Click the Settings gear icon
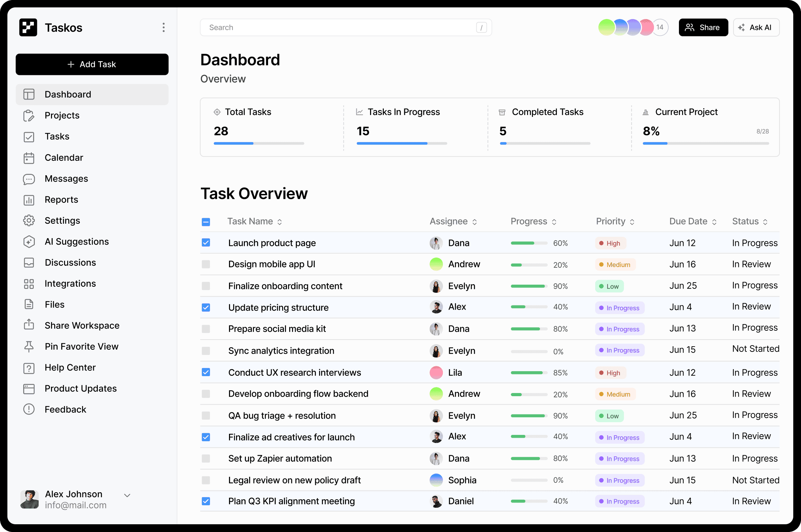 tap(29, 221)
